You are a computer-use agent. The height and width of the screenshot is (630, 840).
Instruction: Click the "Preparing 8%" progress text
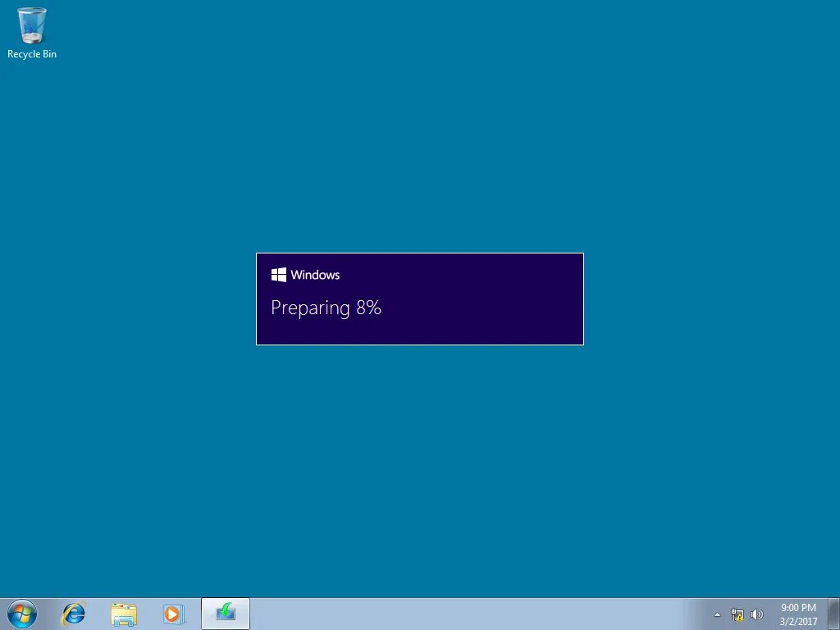point(326,308)
